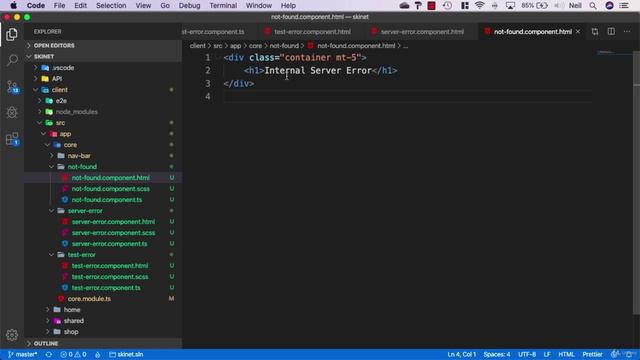640x360 pixels.
Task: Click the compare changes editor icon
Action: 595,31
